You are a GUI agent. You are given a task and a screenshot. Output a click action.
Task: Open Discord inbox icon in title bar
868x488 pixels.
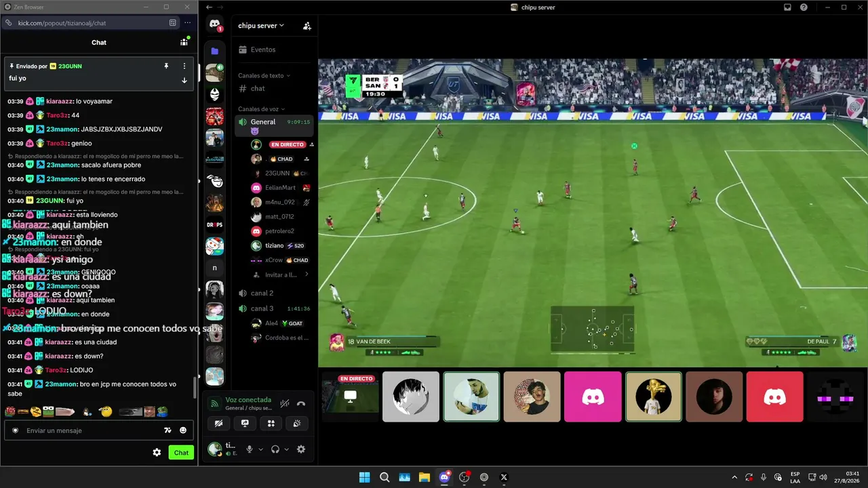pyautogui.click(x=787, y=7)
